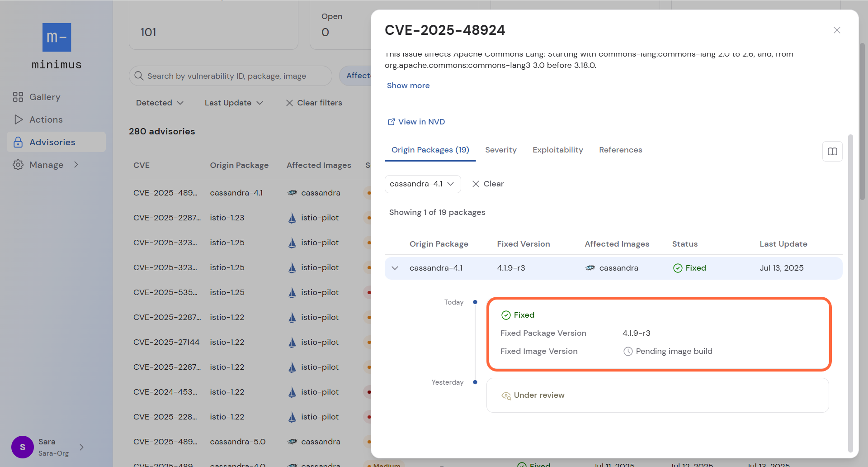Collapse the cassandra-4.1 row chevron
This screenshot has width=868, height=467.
click(x=395, y=268)
